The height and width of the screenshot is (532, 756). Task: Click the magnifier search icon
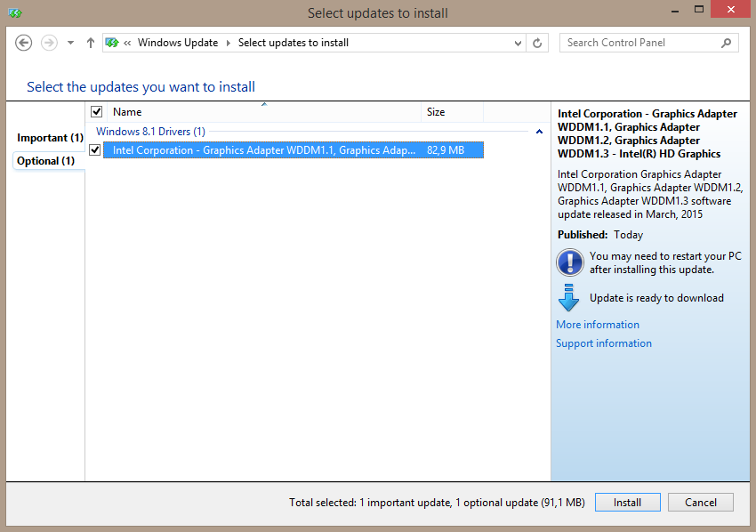click(726, 43)
